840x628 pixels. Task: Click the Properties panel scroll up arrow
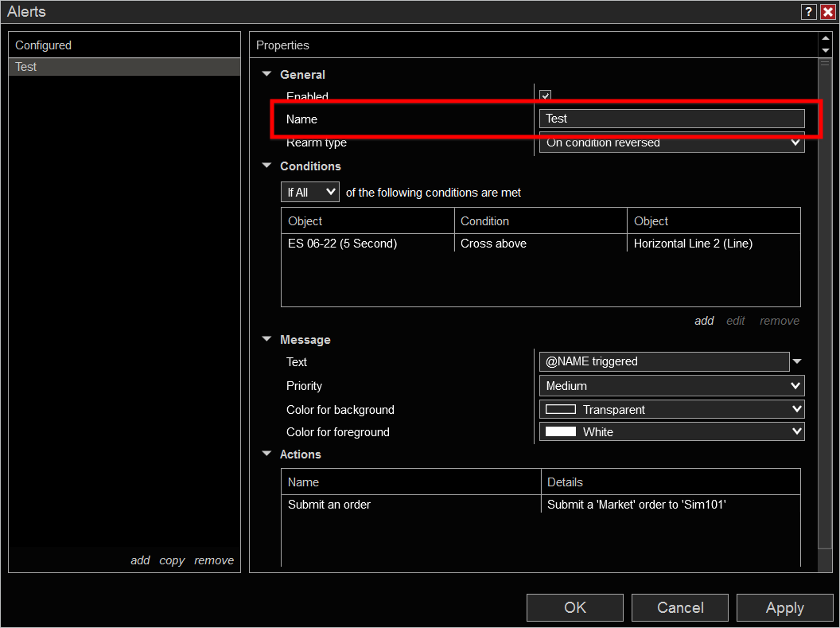tap(826, 38)
